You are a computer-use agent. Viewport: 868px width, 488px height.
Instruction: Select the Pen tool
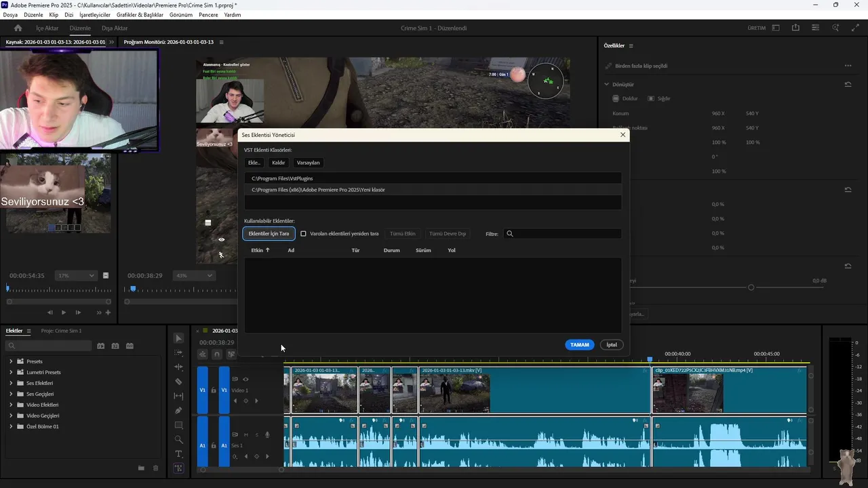pos(178,410)
